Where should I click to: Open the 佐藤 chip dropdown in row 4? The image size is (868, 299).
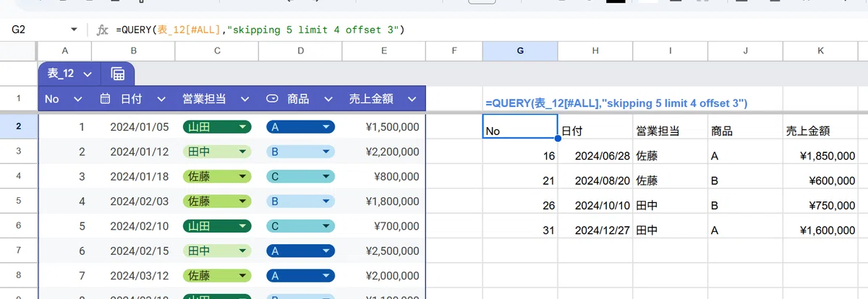216,176
